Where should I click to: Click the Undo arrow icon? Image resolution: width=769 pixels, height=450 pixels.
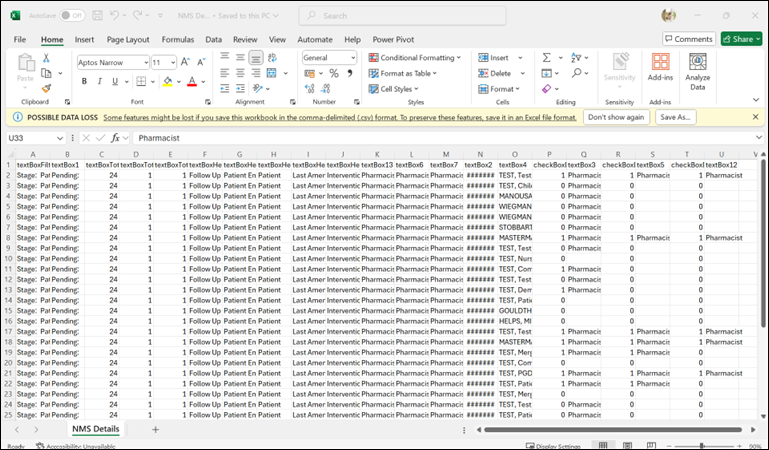click(114, 16)
